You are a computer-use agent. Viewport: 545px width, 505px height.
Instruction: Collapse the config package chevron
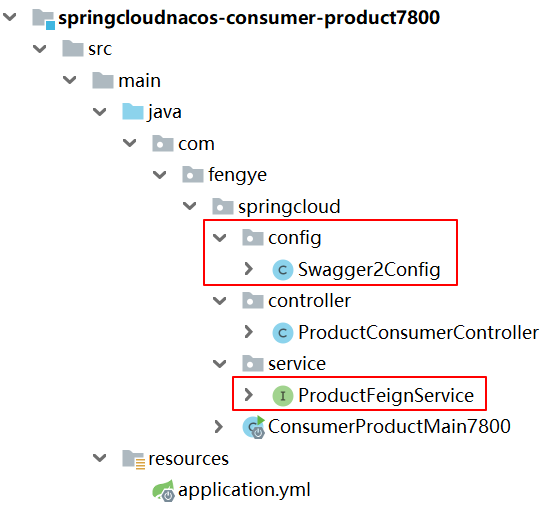(x=220, y=238)
